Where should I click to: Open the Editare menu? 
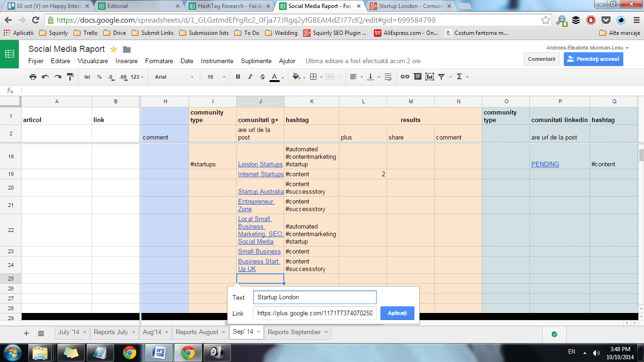60,61
